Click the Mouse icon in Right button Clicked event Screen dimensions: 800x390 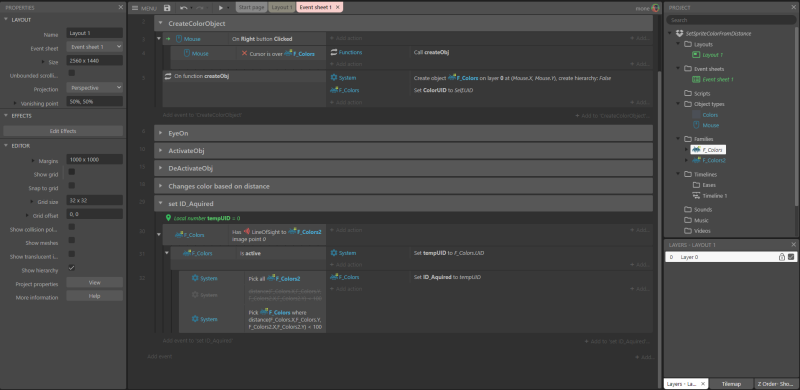click(179, 39)
